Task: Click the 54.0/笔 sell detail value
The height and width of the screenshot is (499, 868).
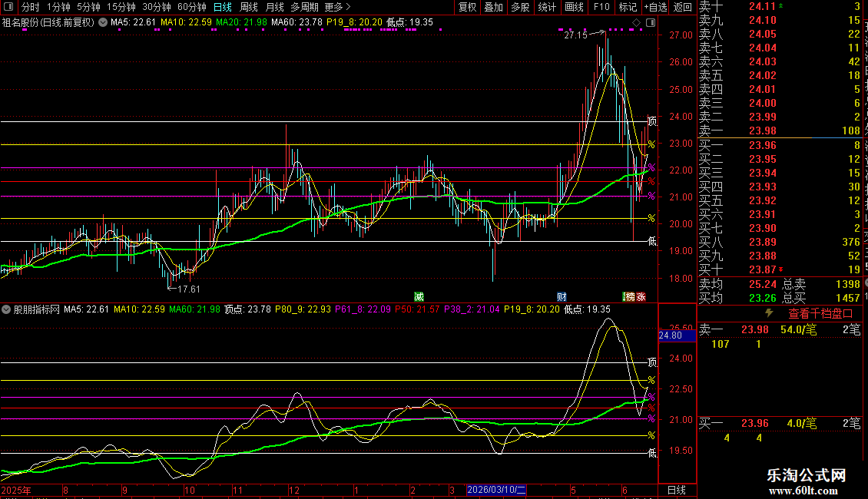Action: (x=798, y=329)
